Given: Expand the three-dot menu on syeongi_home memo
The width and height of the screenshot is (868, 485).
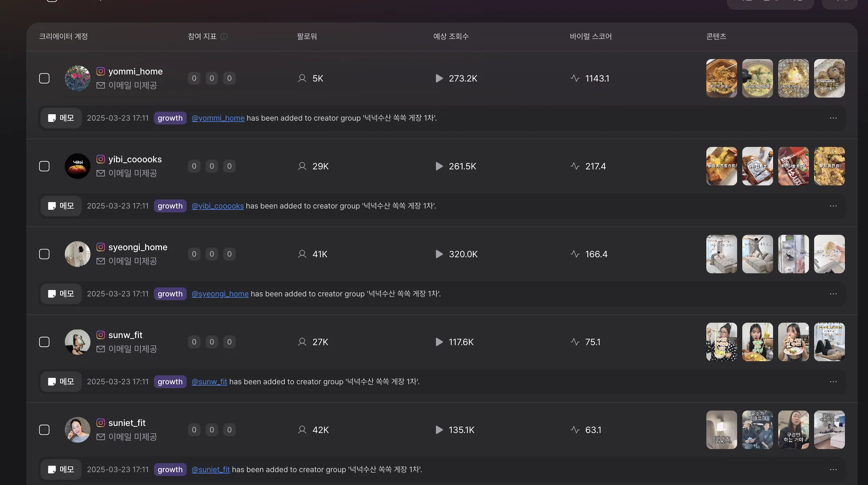Looking at the screenshot, I should tap(833, 294).
